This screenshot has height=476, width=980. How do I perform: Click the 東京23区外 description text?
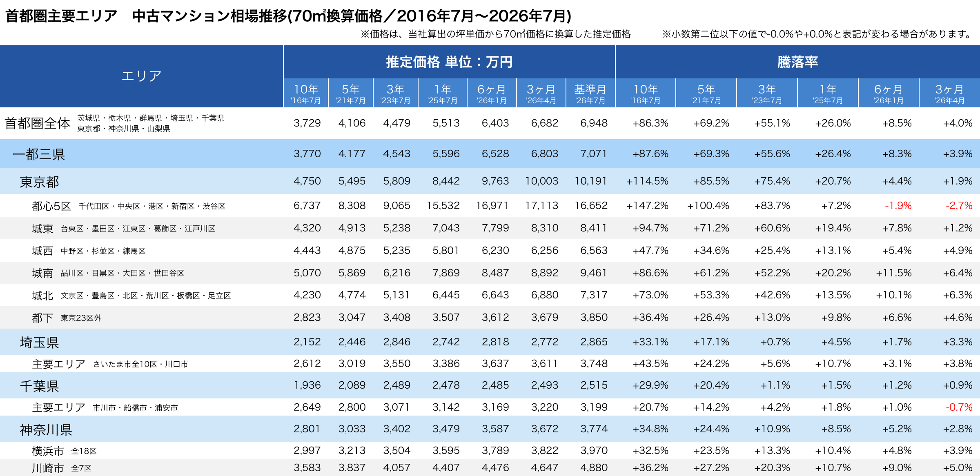81,318
